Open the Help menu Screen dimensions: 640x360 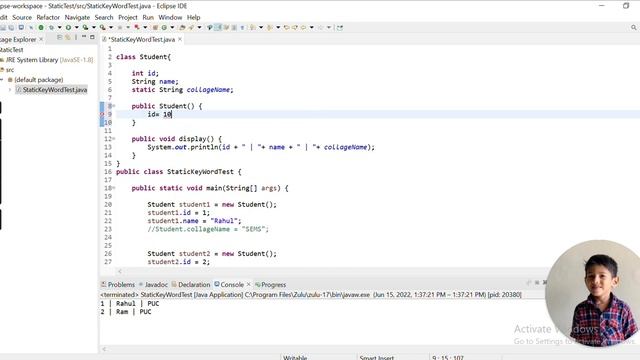pyautogui.click(x=193, y=17)
